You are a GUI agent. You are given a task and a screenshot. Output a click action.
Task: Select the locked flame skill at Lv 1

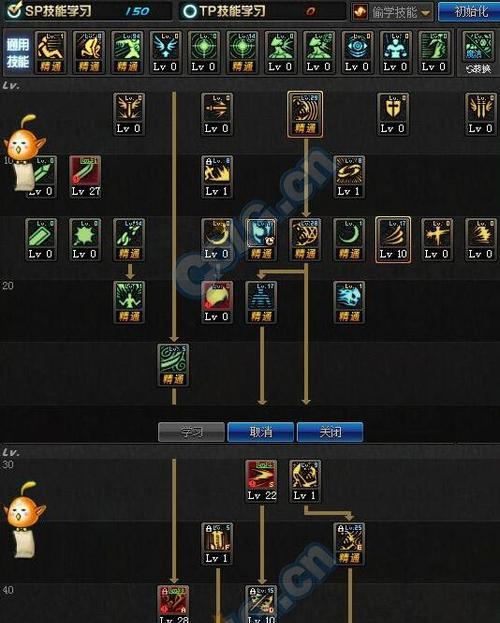point(217,177)
